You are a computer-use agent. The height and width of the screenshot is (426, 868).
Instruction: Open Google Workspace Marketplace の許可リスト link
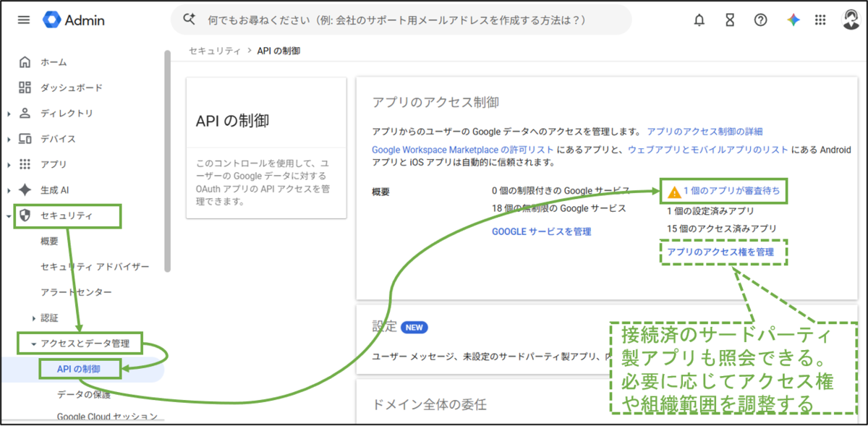pyautogui.click(x=463, y=149)
